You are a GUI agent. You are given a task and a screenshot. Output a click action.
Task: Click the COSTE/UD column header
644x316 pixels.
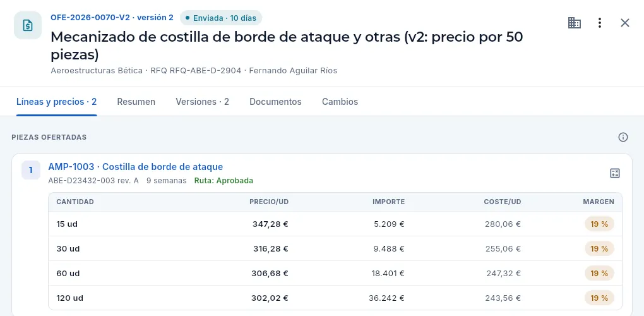(503, 202)
